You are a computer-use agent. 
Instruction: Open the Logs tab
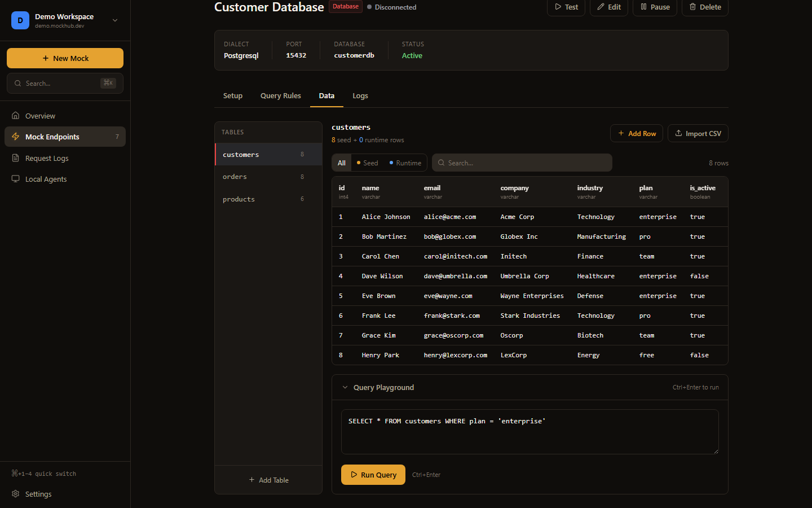[360, 96]
